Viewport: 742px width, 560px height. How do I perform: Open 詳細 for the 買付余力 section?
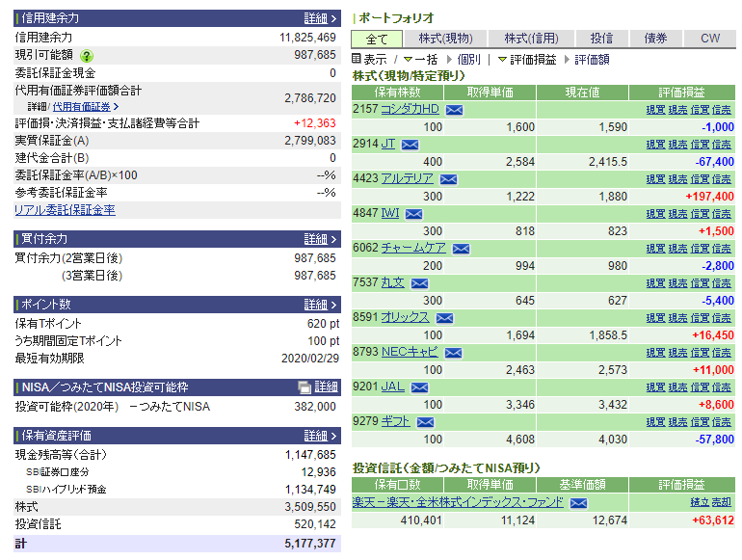click(x=320, y=239)
